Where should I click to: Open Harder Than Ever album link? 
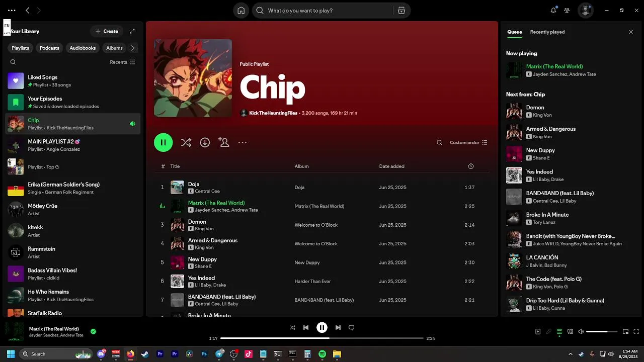click(312, 282)
